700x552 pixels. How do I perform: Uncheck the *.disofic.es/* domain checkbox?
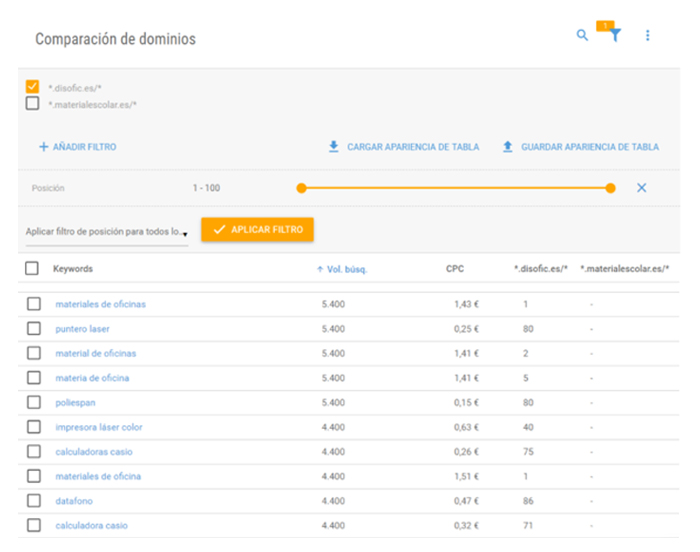pos(33,87)
